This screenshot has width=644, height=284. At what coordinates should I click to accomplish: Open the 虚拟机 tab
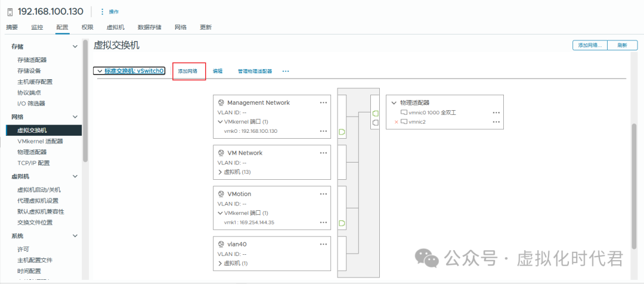116,27
